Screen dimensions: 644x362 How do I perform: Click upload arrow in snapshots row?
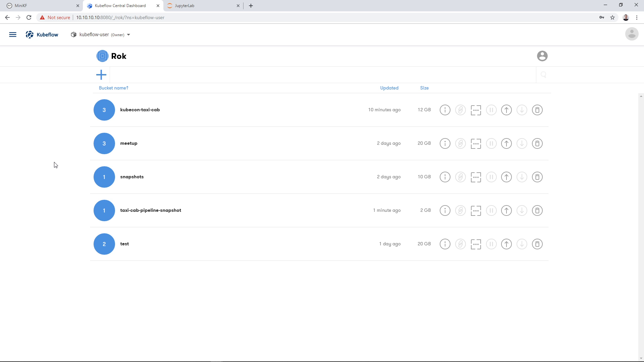pyautogui.click(x=506, y=177)
